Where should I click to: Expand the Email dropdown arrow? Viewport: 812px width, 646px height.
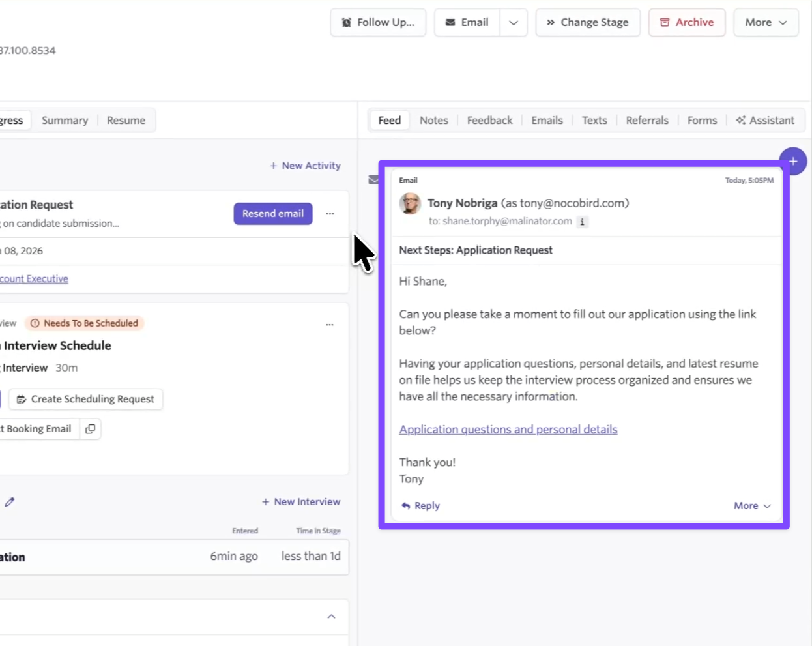coord(514,23)
